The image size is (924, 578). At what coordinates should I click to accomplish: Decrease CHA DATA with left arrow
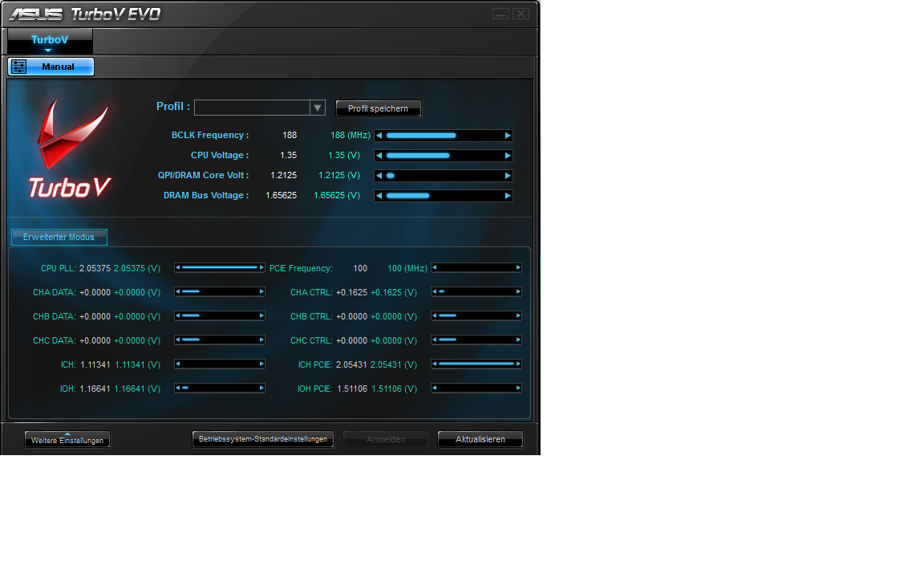click(x=177, y=292)
